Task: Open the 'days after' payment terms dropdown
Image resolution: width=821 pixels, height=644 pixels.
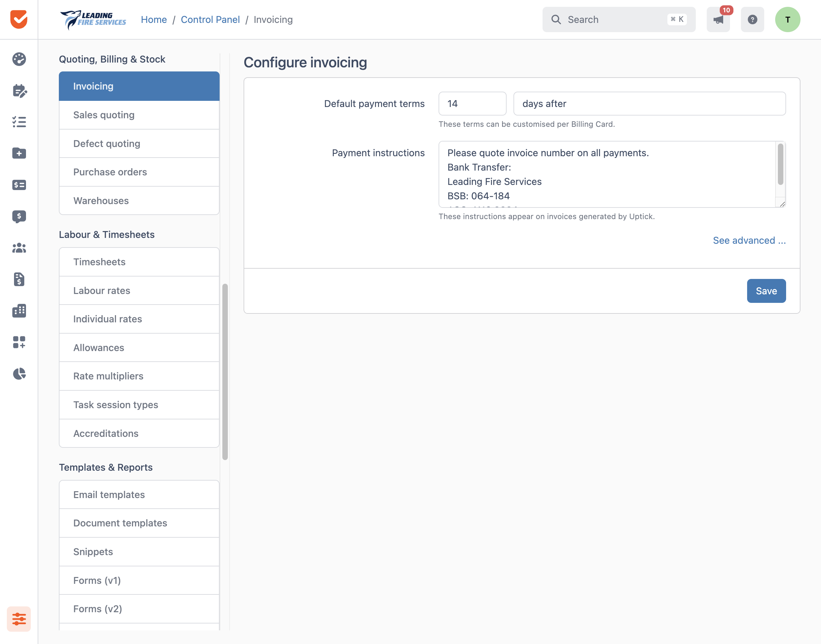Action: tap(649, 104)
